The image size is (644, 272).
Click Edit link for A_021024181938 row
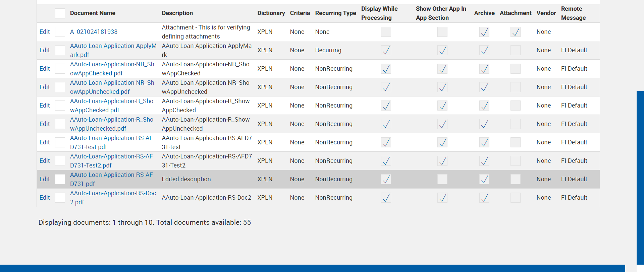click(x=44, y=32)
